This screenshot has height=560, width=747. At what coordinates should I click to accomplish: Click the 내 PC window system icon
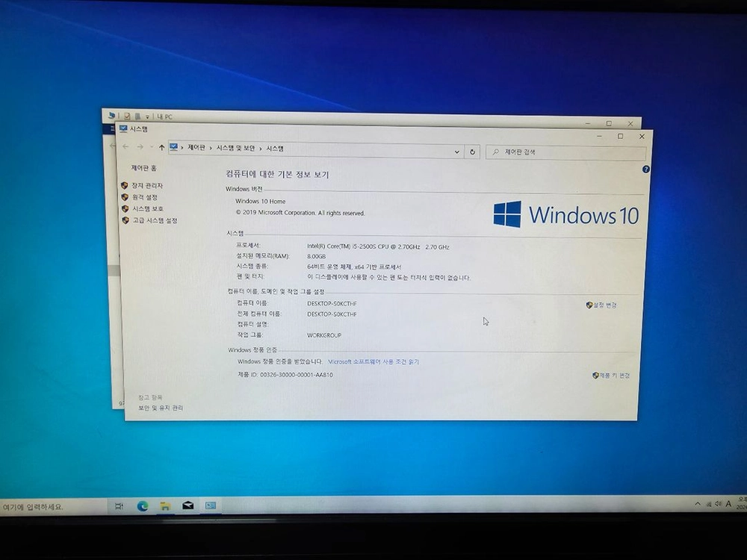pyautogui.click(x=111, y=115)
